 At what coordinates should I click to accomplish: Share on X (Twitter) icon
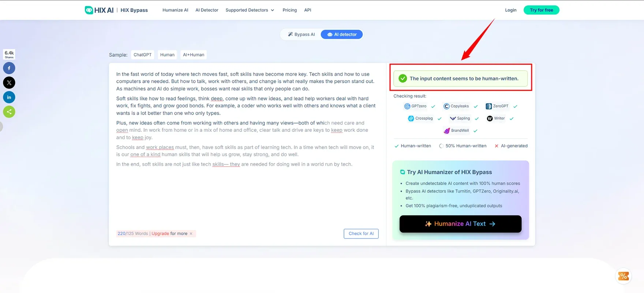point(9,83)
